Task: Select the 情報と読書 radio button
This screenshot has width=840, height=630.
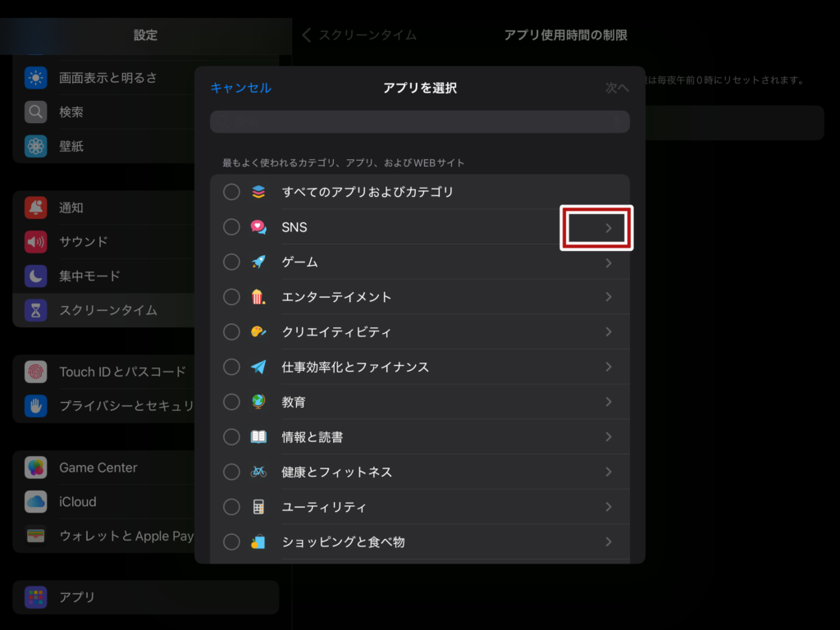Action: pyautogui.click(x=232, y=437)
